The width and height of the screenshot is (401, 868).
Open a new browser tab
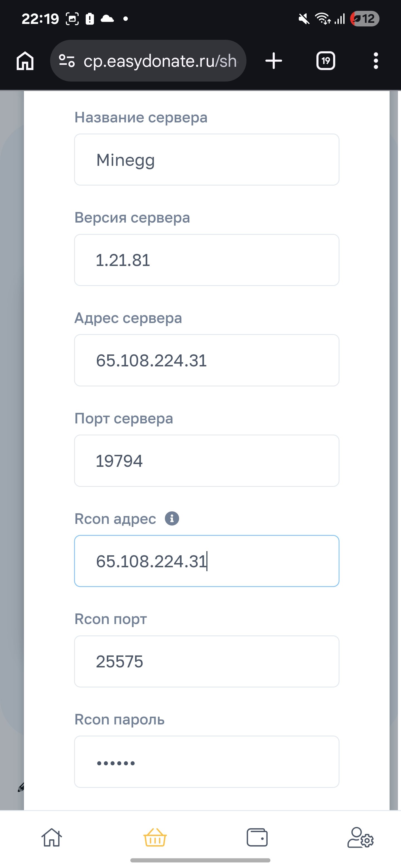273,61
